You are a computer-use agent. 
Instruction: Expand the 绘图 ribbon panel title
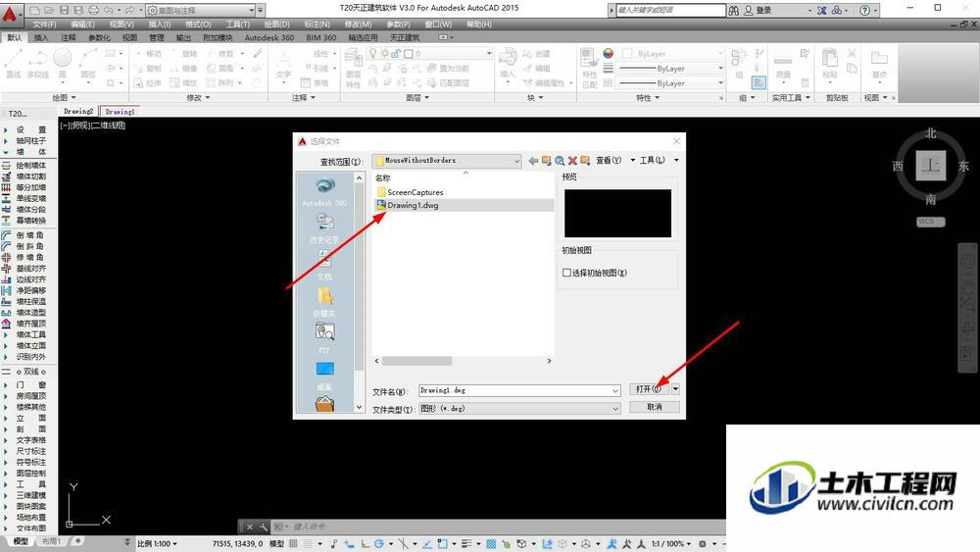64,97
